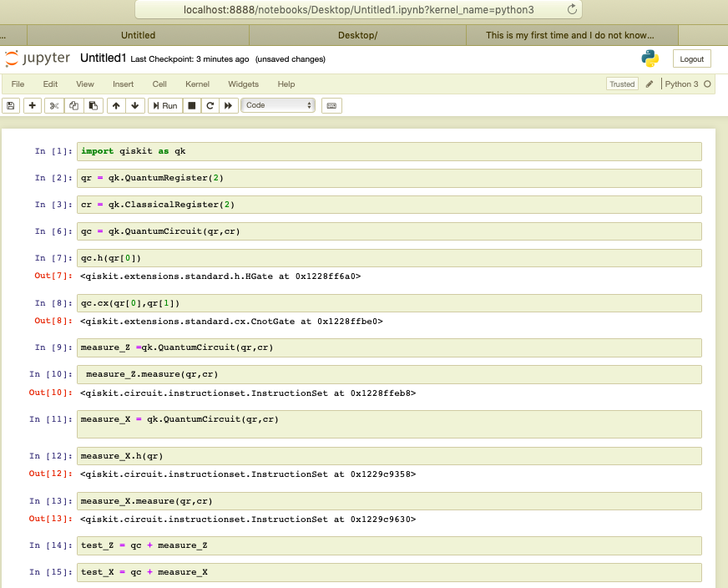Viewport: 728px width, 588px height.
Task: Open cell type Code dropdown
Action: point(278,105)
